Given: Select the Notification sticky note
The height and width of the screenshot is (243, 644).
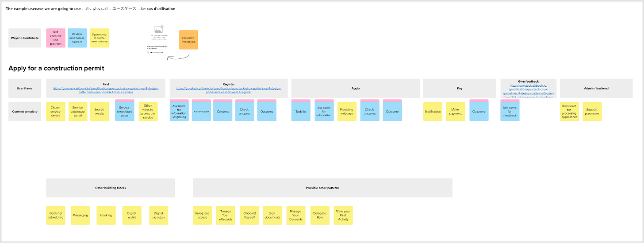Looking at the screenshot, I should pos(433,112).
